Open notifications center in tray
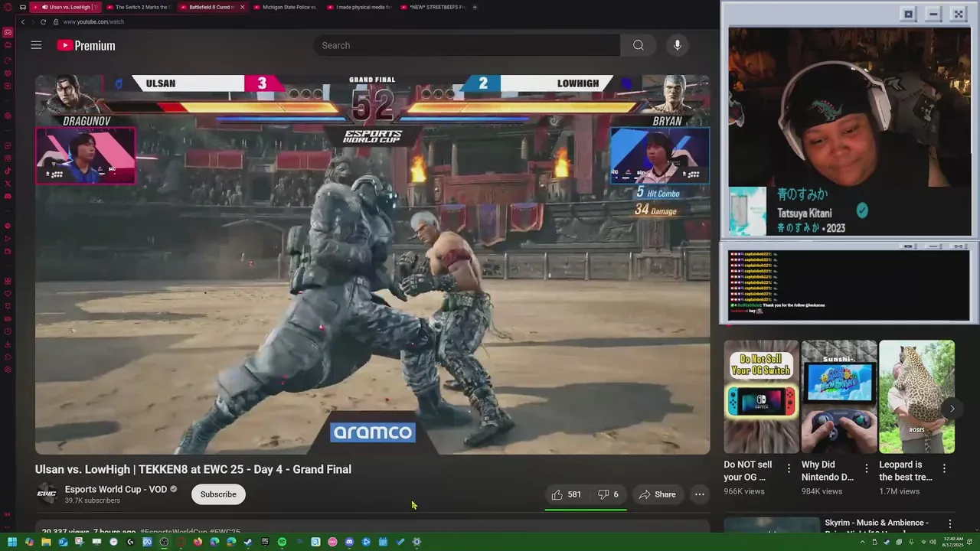The image size is (980, 551). (969, 542)
